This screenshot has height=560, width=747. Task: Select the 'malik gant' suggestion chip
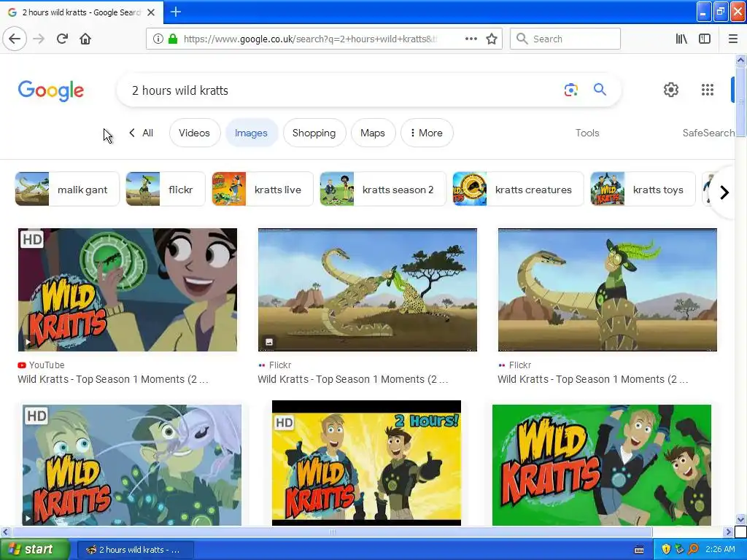click(x=66, y=189)
